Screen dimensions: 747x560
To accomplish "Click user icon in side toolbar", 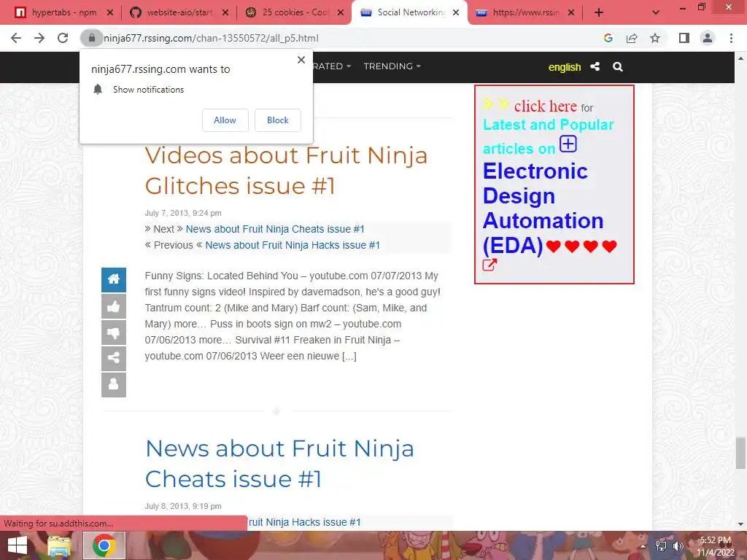I will (113, 385).
